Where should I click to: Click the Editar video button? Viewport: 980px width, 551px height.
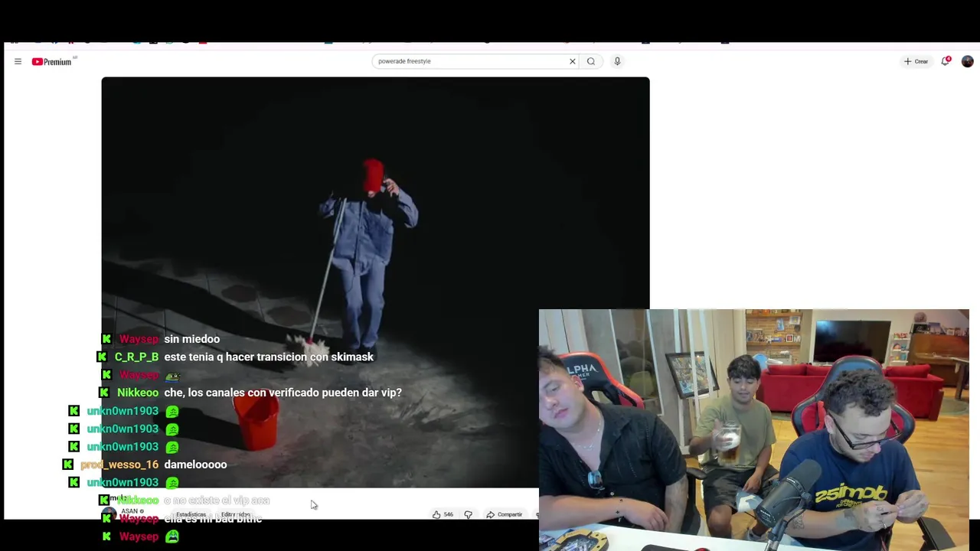(x=236, y=514)
